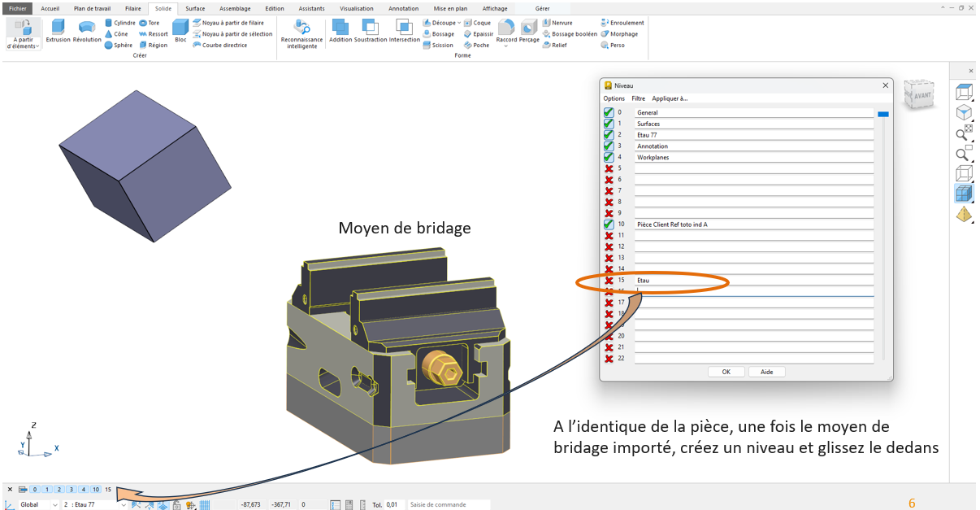Viewport: 980px width, 510px height.
Task: Enable level 22 red cross toggle
Action: 609,358
